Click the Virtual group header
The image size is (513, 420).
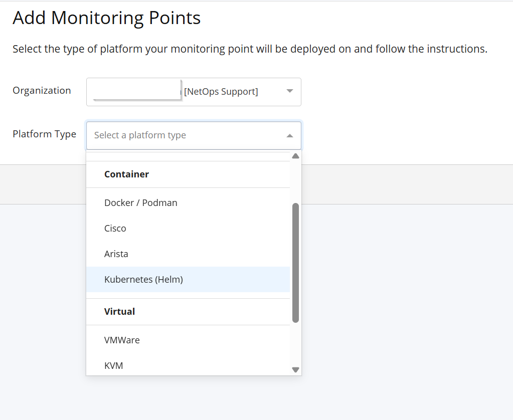(x=119, y=312)
